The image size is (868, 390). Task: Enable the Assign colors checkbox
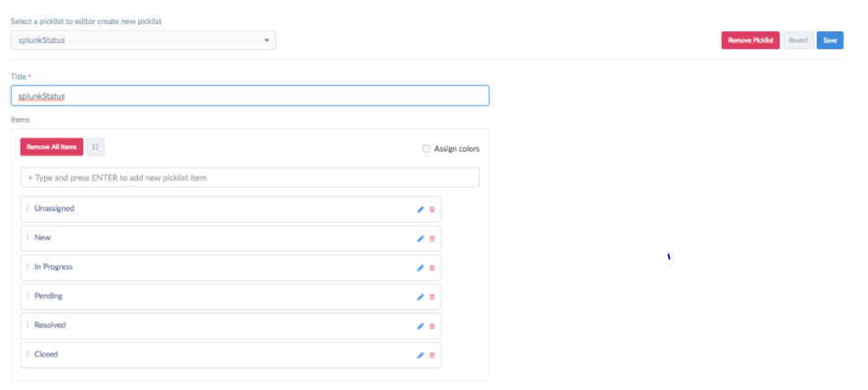click(426, 149)
